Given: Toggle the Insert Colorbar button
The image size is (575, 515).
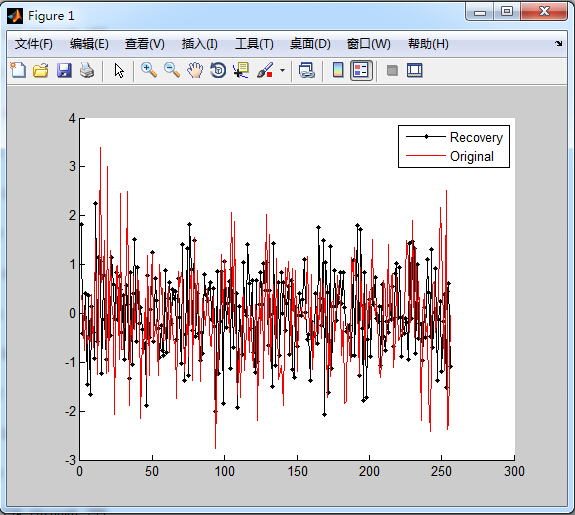Looking at the screenshot, I should tap(338, 70).
